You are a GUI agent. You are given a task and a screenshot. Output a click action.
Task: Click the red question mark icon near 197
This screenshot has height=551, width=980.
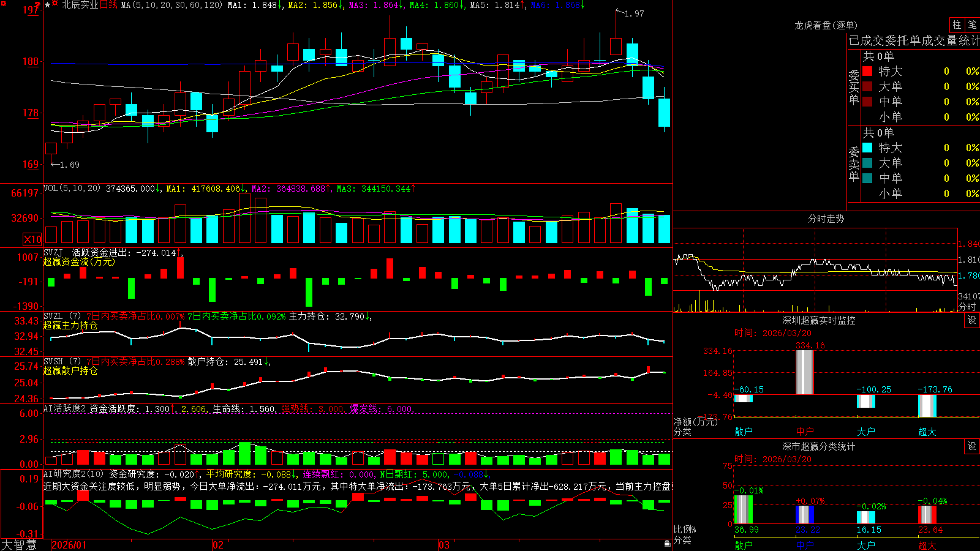[x=38, y=6]
